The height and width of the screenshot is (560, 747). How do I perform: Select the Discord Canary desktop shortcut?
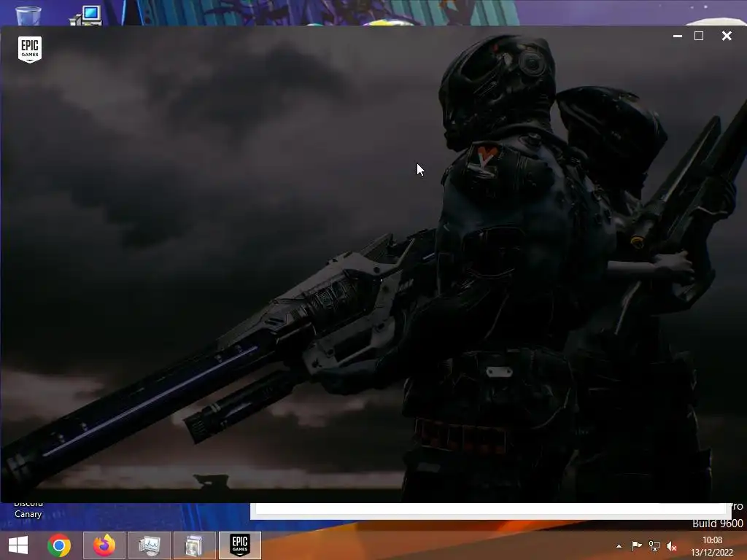(x=28, y=510)
